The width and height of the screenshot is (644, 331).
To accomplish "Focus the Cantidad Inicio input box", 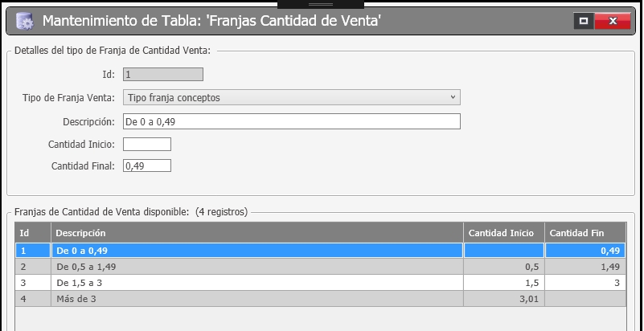I will (x=147, y=145).
